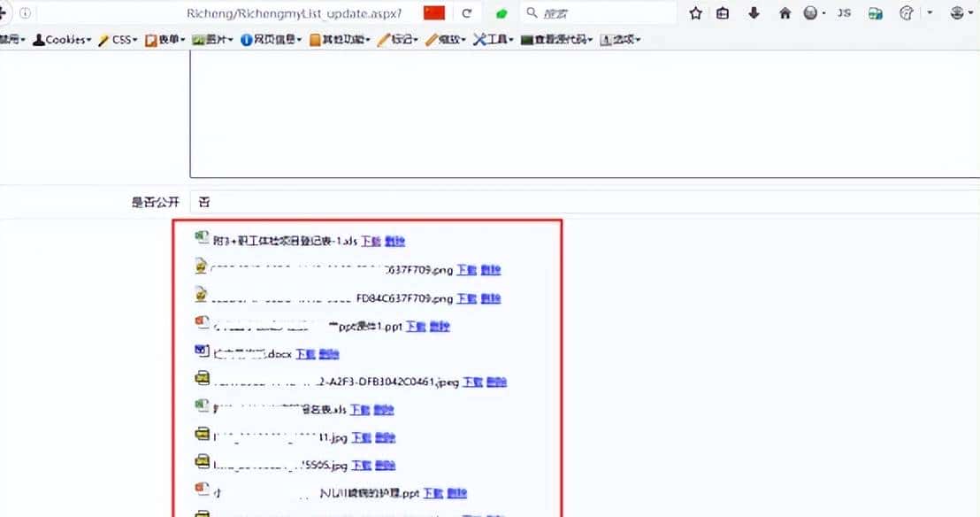This screenshot has height=517, width=980.
Task: Click the picture icon of the 11.jpg file
Action: pyautogui.click(x=202, y=434)
